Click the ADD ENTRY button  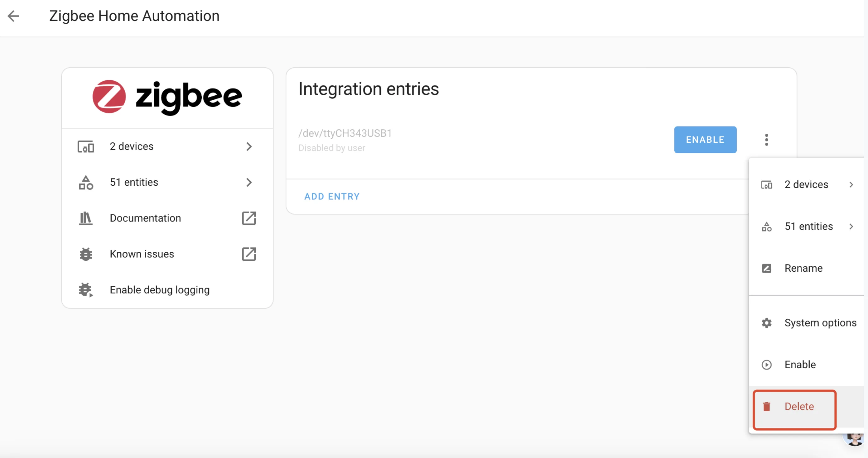tap(332, 196)
